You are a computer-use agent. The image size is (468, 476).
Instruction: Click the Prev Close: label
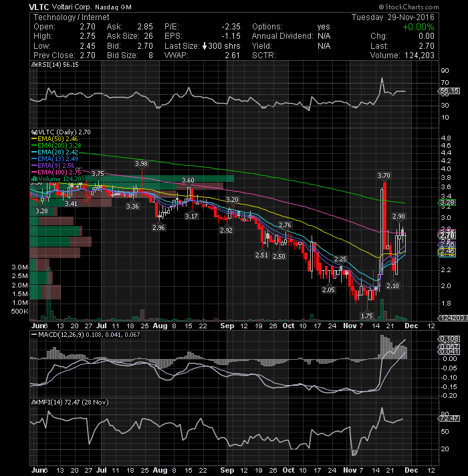pyautogui.click(x=54, y=55)
